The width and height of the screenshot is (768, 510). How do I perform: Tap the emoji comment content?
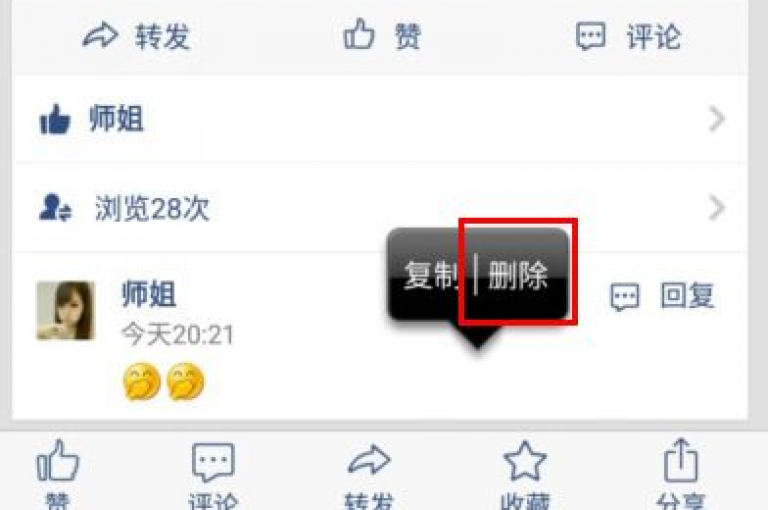(164, 382)
